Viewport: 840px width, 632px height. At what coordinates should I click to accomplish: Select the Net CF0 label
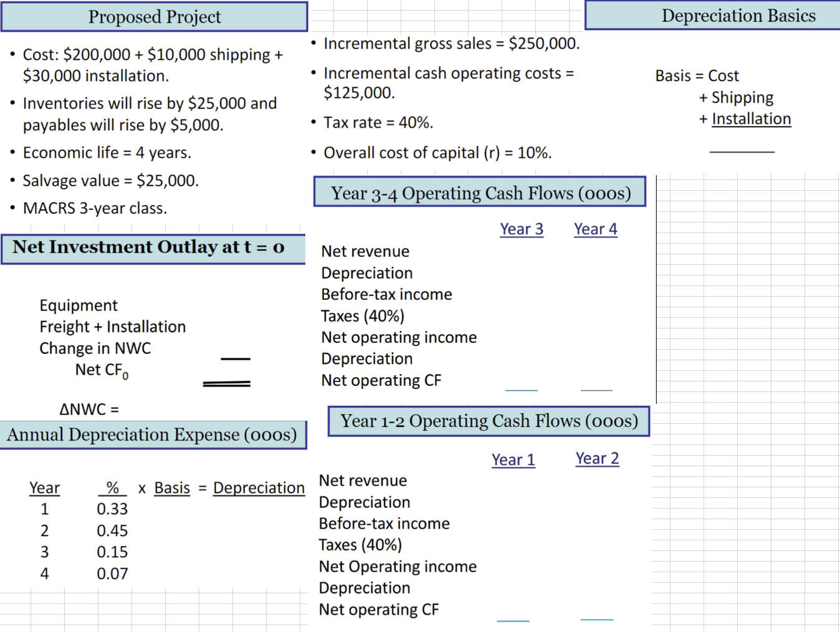[102, 369]
